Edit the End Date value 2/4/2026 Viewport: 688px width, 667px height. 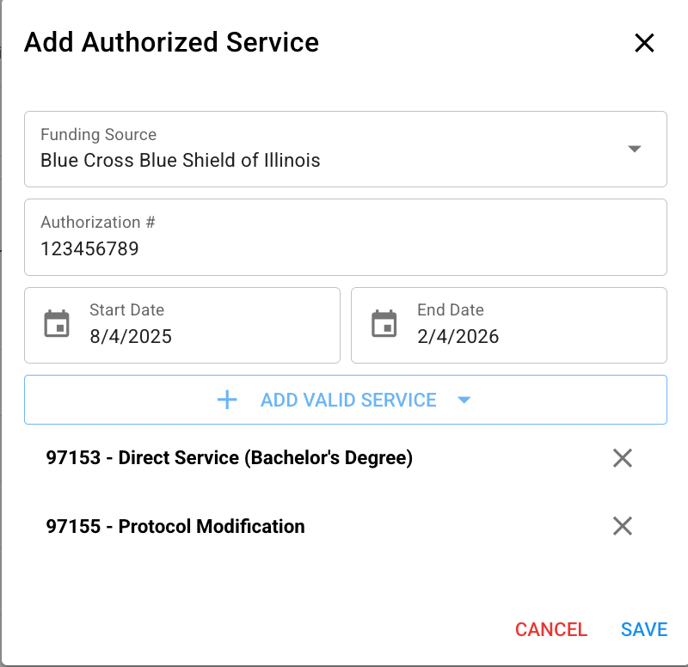(x=458, y=337)
